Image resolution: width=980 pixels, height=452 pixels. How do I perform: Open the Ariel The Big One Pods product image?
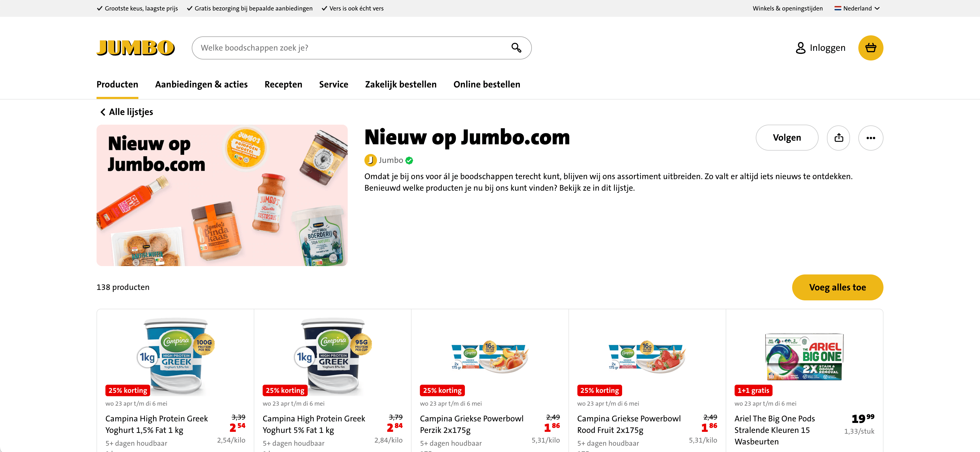(x=804, y=357)
